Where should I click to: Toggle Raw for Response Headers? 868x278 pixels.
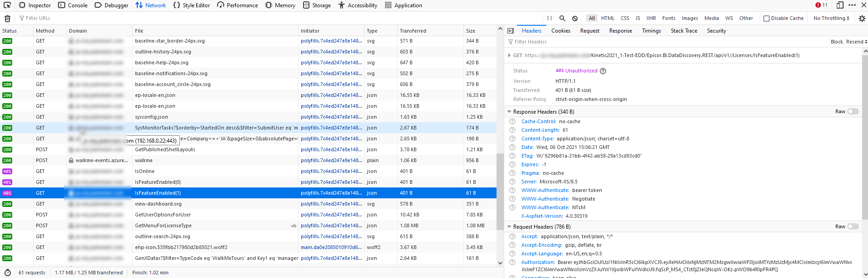tap(853, 111)
